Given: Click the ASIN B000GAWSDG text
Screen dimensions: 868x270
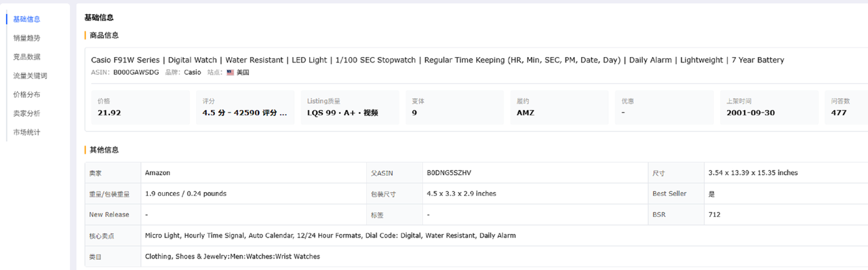Looking at the screenshot, I should (136, 72).
